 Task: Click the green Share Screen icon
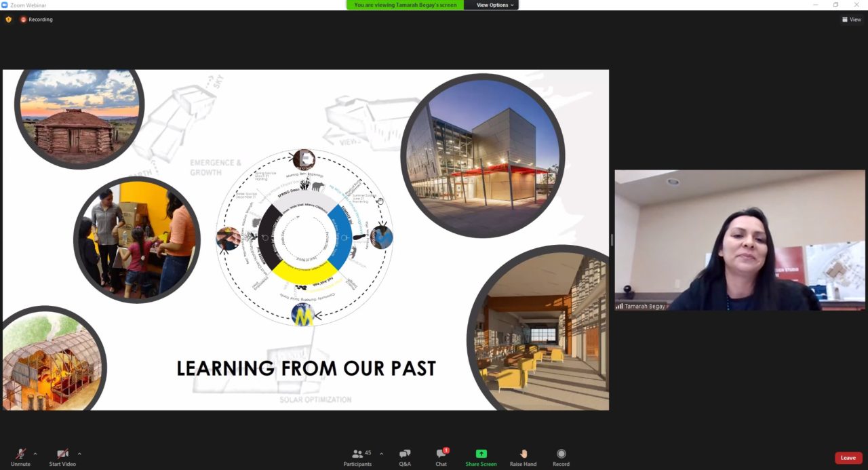point(481,454)
